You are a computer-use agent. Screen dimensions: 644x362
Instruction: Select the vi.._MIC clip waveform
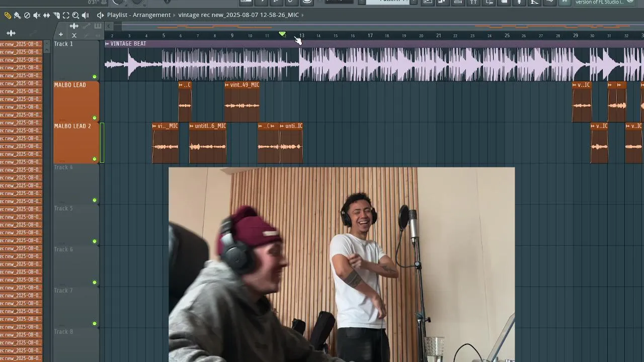pyautogui.click(x=166, y=146)
